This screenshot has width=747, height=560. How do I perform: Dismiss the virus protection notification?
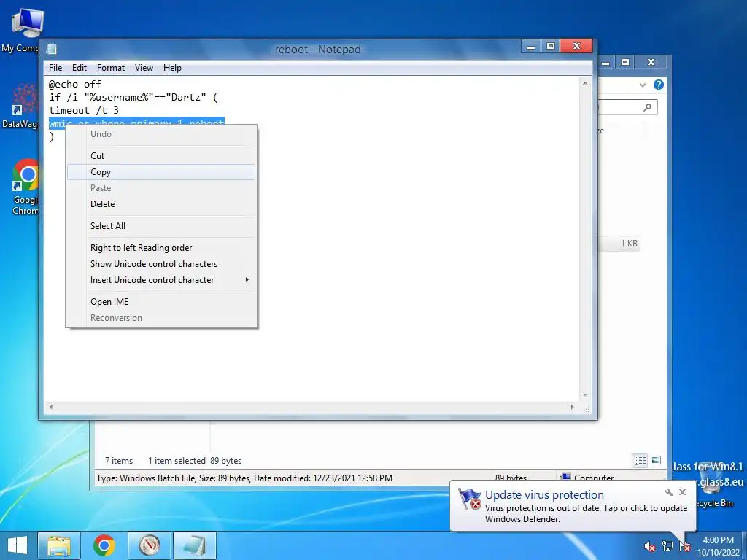point(683,492)
